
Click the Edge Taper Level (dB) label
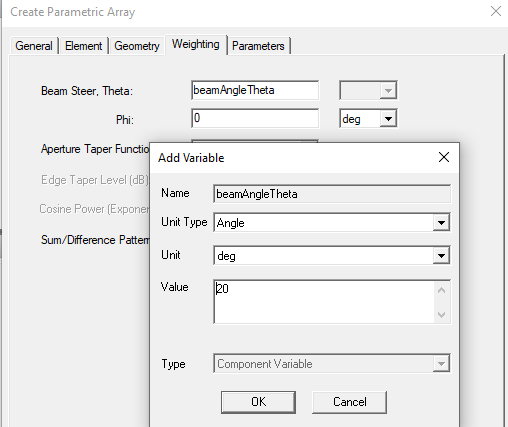(95, 180)
